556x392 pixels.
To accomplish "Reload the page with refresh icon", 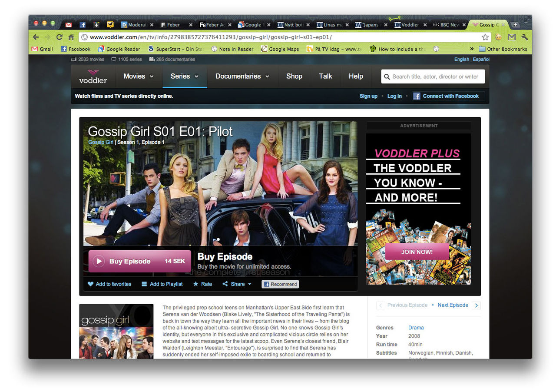I will point(60,37).
